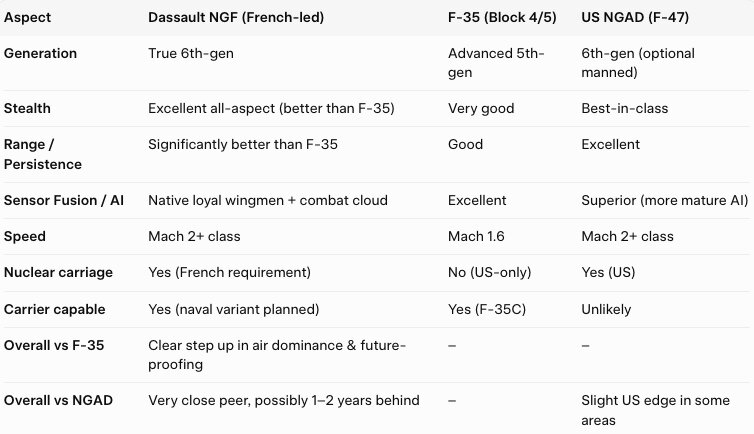Click the Range / Persistence row label
The height and width of the screenshot is (434, 754).
click(43, 154)
